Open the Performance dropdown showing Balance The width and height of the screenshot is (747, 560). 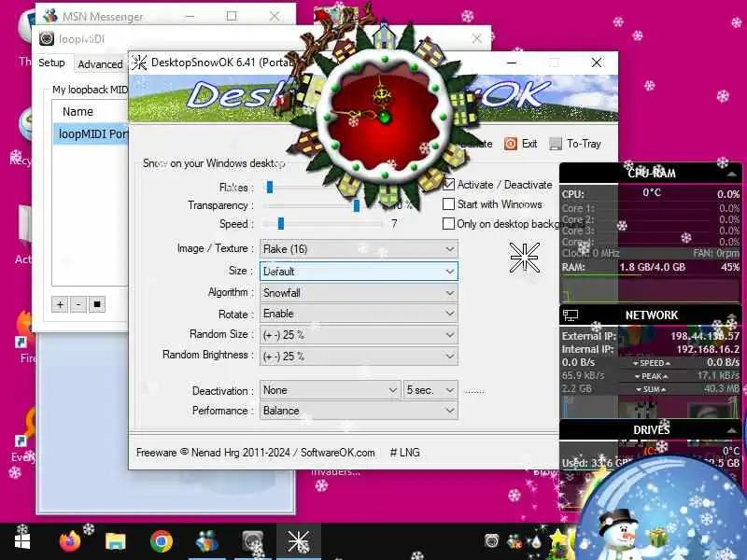coord(359,411)
